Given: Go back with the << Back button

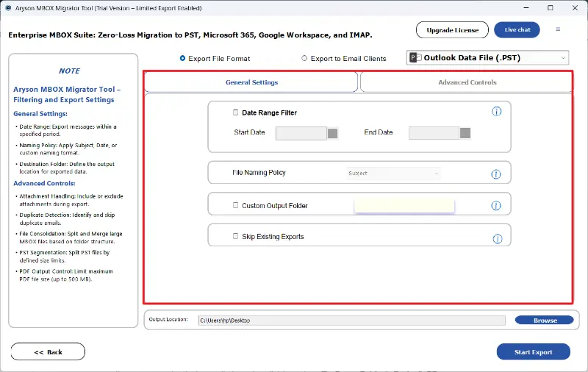Looking at the screenshot, I should [x=48, y=351].
